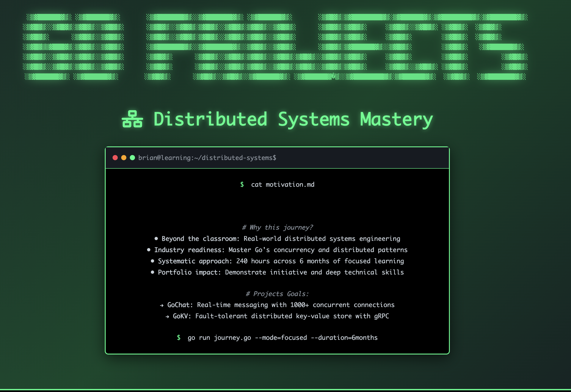Select the Distributed Systems Mastery heading
This screenshot has height=392, width=571.
[x=293, y=119]
